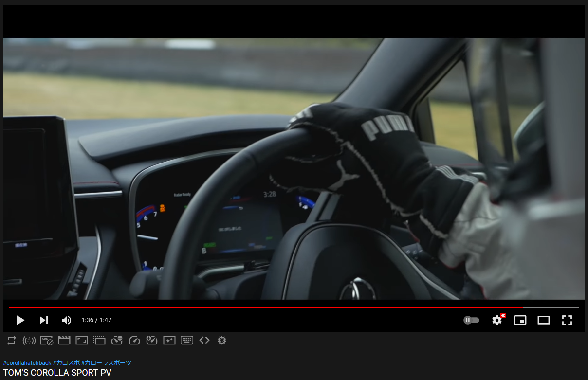Image resolution: width=588 pixels, height=380 pixels.
Task: Click the 1:36 / 1:47 time display
Action: (96, 320)
